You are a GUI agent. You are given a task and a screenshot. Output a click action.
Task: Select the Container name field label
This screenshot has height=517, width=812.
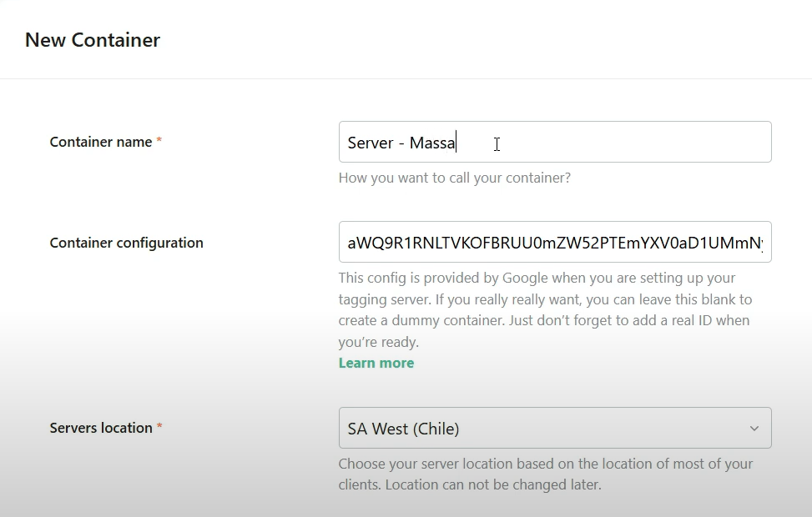click(101, 142)
